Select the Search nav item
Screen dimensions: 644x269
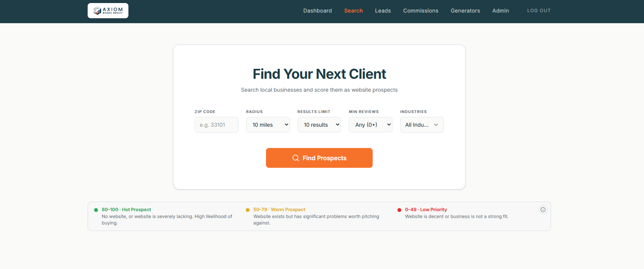[353, 11]
